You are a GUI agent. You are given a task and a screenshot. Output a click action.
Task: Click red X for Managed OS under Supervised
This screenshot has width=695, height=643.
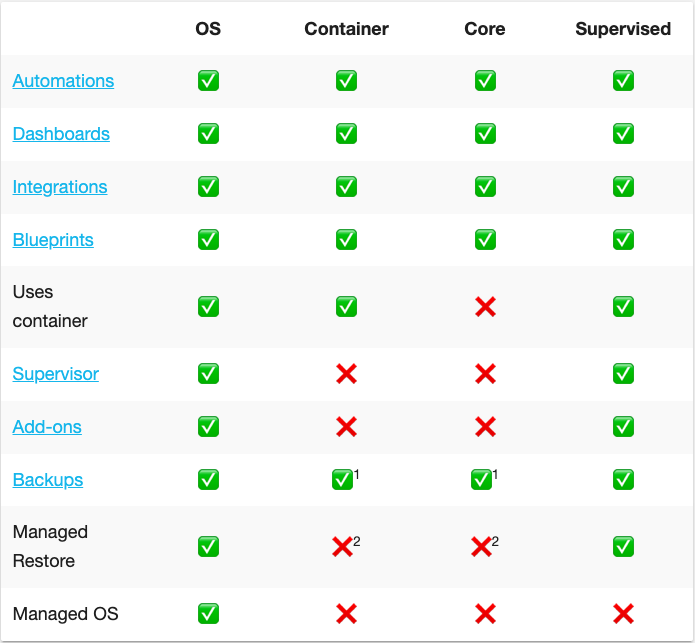click(623, 614)
